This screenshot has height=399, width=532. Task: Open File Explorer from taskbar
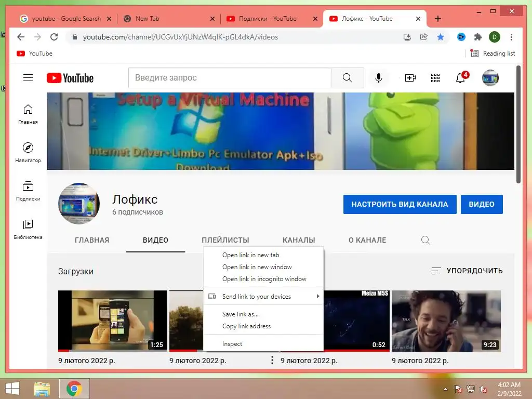click(x=42, y=389)
